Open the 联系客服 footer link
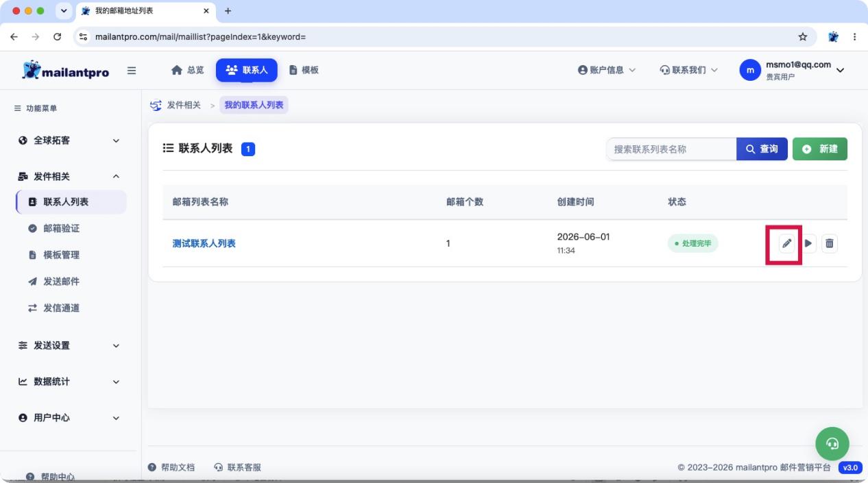This screenshot has height=483, width=868. click(x=238, y=467)
